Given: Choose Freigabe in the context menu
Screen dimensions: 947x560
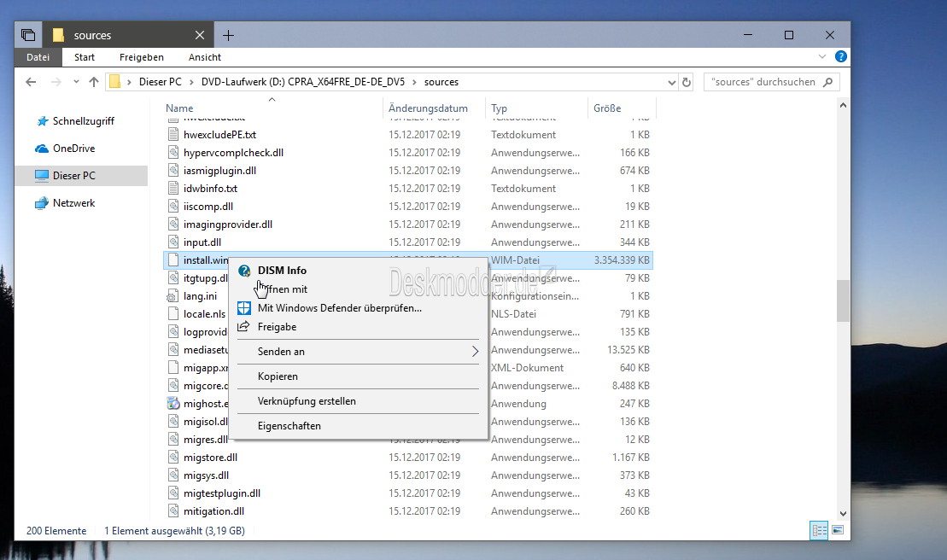Looking at the screenshot, I should click(359, 326).
